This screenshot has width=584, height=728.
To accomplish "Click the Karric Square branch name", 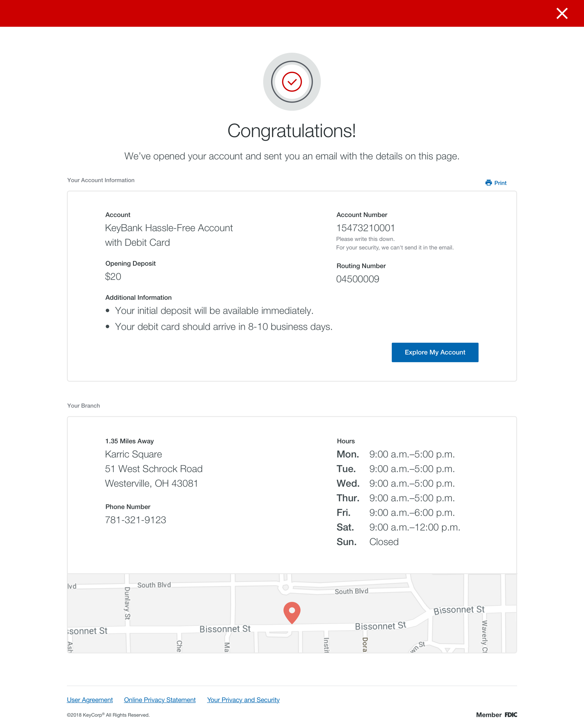I will [x=133, y=454].
